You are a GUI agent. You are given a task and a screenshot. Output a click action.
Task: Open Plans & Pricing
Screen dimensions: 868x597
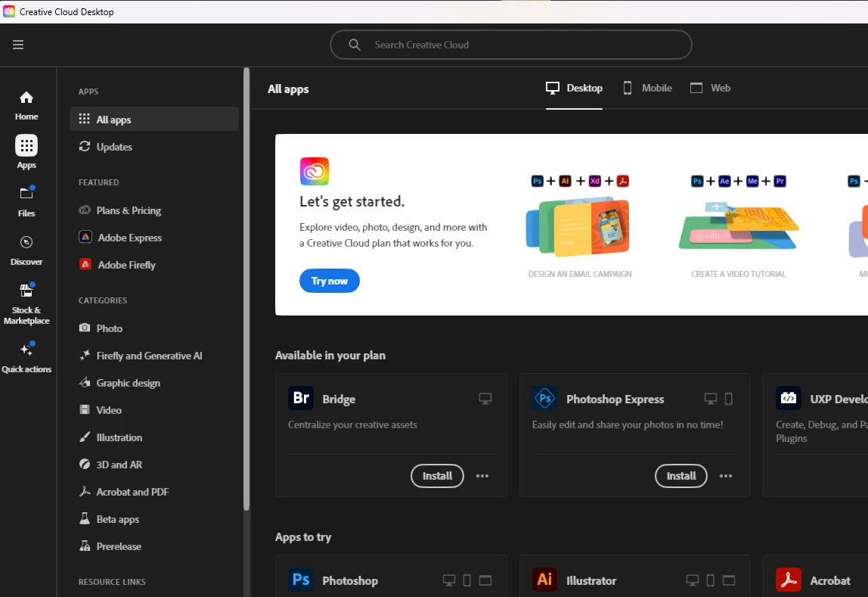point(154,210)
